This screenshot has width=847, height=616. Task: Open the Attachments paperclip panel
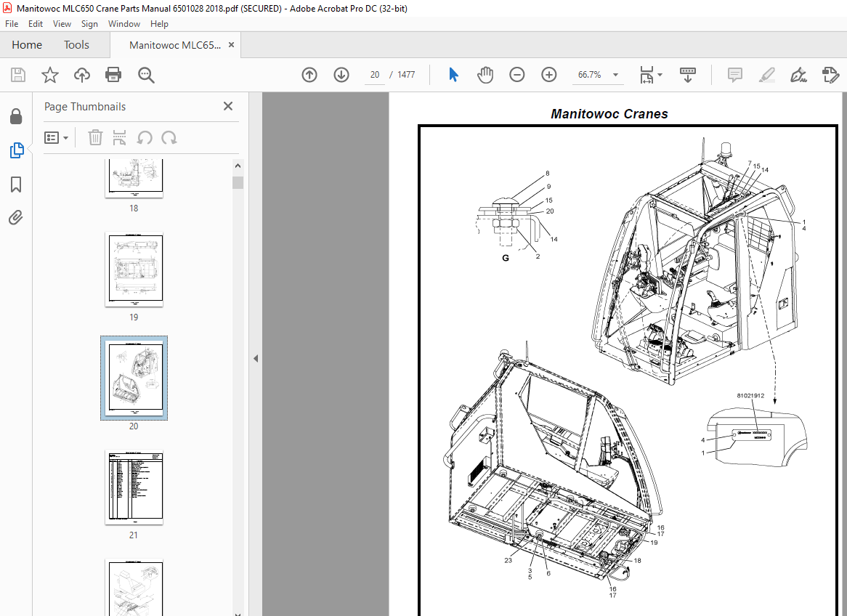pyautogui.click(x=16, y=218)
